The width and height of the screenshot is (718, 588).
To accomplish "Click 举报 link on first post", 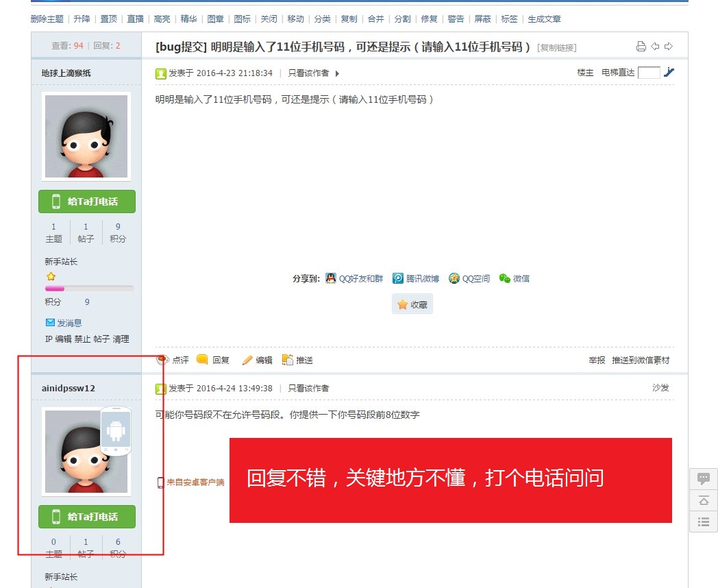I will click(x=597, y=360).
